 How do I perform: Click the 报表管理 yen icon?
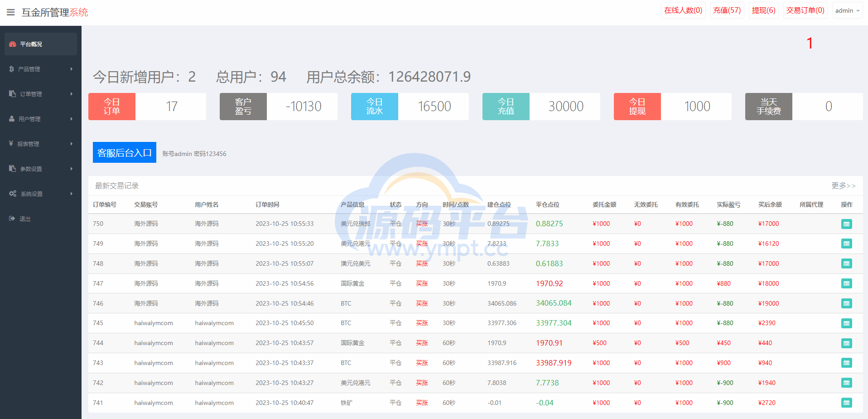pos(11,144)
